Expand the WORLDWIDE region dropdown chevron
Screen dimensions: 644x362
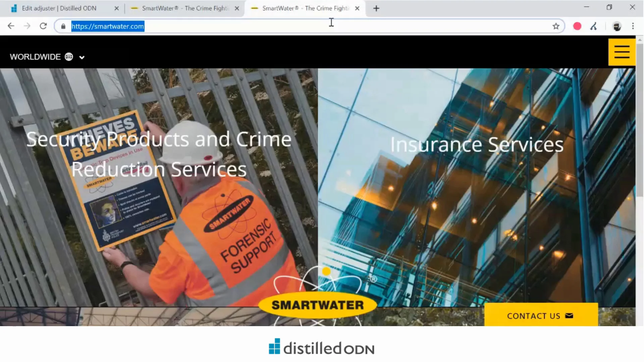point(82,57)
